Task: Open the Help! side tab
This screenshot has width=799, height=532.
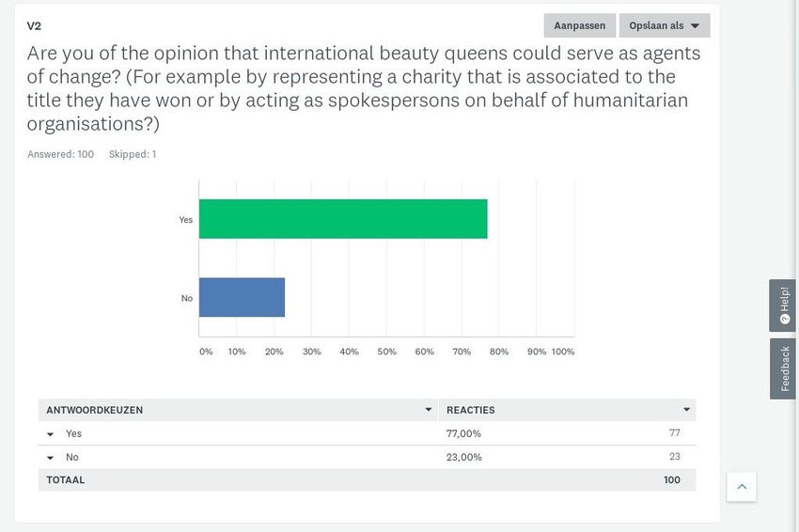Action: 782,305
